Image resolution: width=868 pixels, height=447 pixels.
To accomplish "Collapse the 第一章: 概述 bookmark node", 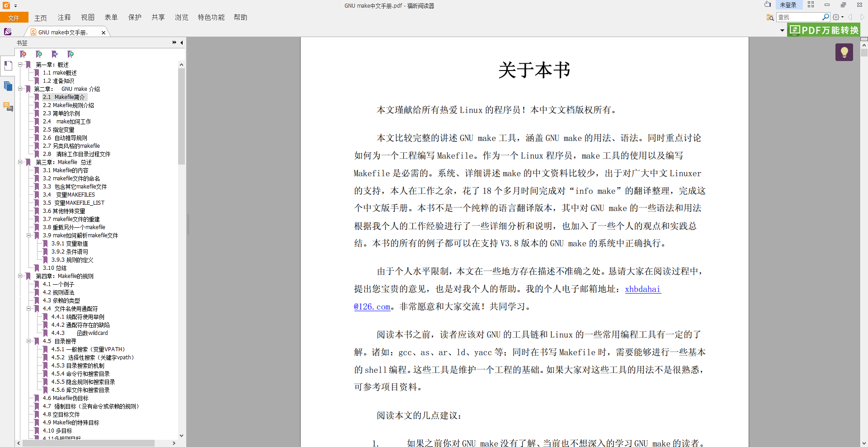I will pos(20,65).
